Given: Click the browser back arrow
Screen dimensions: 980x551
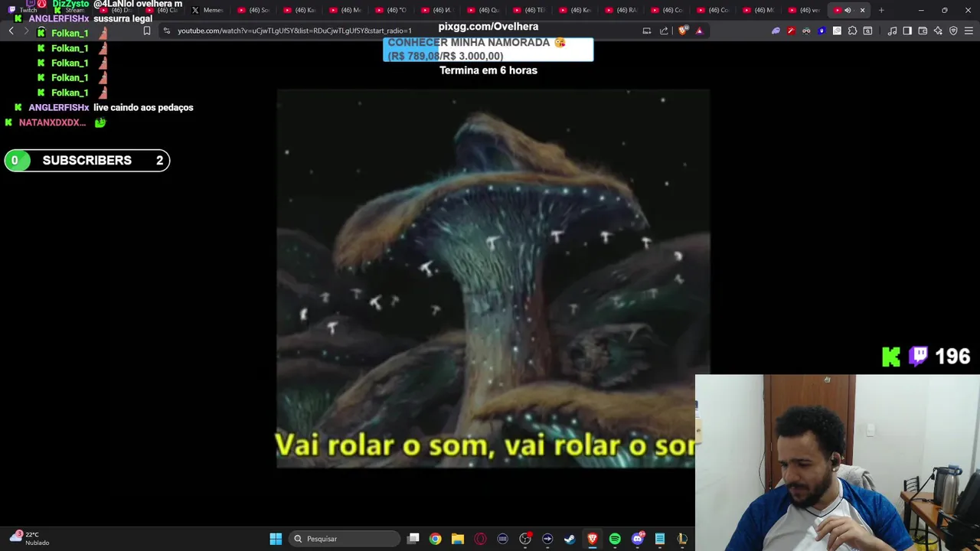Looking at the screenshot, I should 11,31.
